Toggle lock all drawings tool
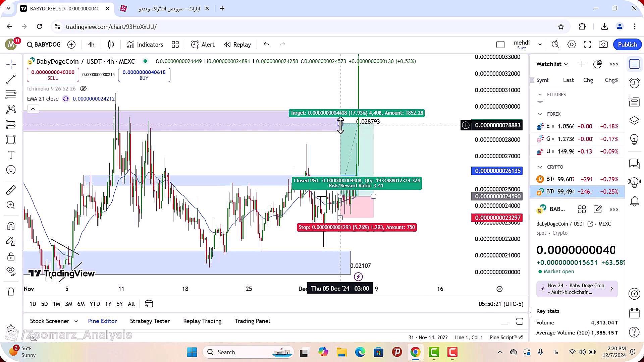Image resolution: width=644 pixels, height=362 pixels. tap(11, 257)
